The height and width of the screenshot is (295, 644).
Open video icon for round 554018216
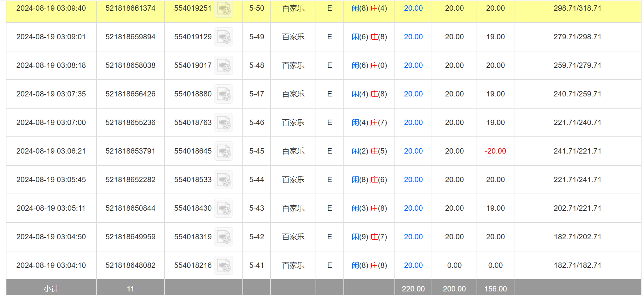click(223, 266)
